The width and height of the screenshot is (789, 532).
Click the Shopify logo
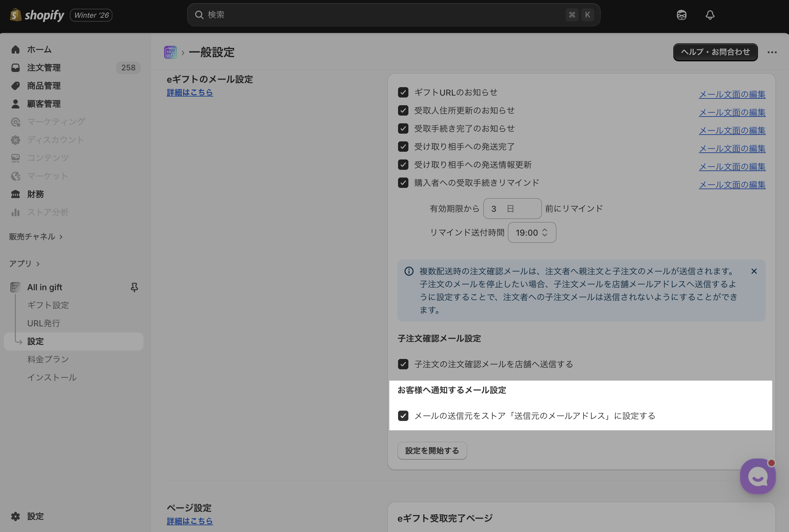37,15
